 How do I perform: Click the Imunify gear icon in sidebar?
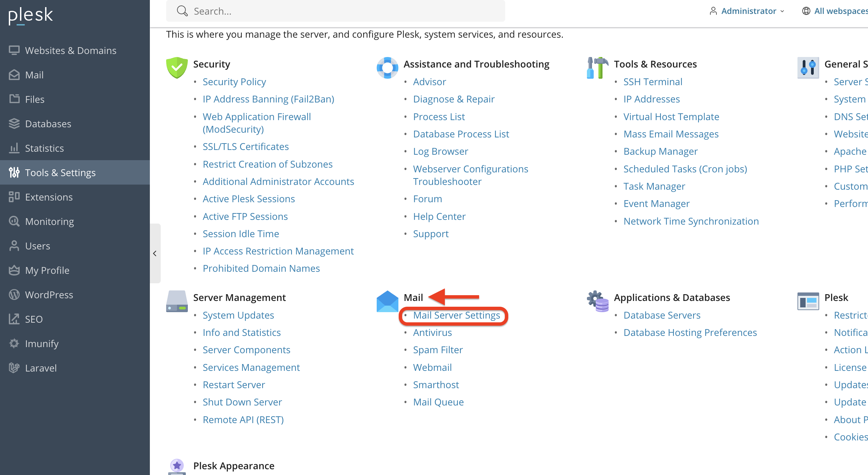point(14,343)
